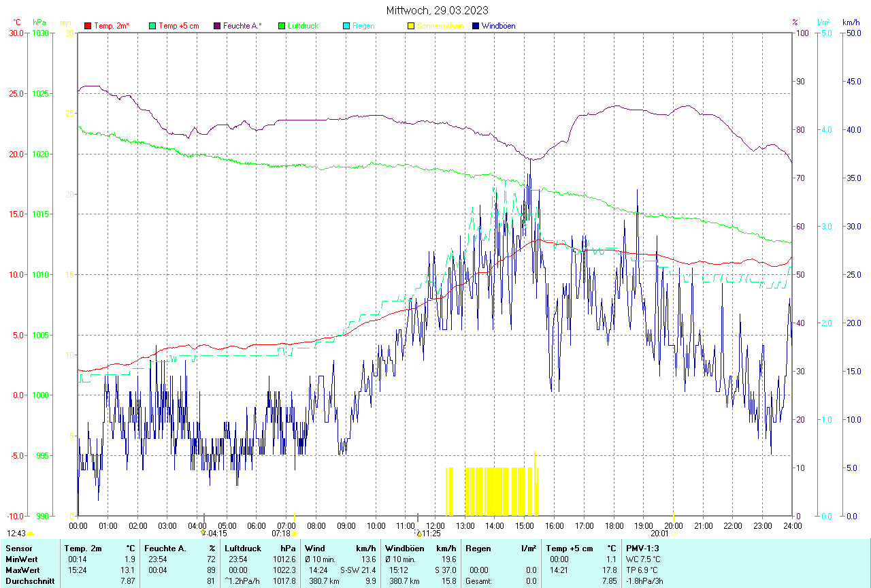871x588 pixels.
Task: Click the cyan Regen legend swatch
Action: click(x=346, y=26)
